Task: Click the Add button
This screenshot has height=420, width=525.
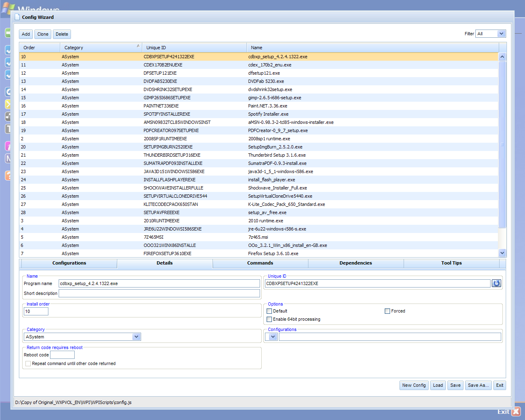Action: tap(26, 34)
